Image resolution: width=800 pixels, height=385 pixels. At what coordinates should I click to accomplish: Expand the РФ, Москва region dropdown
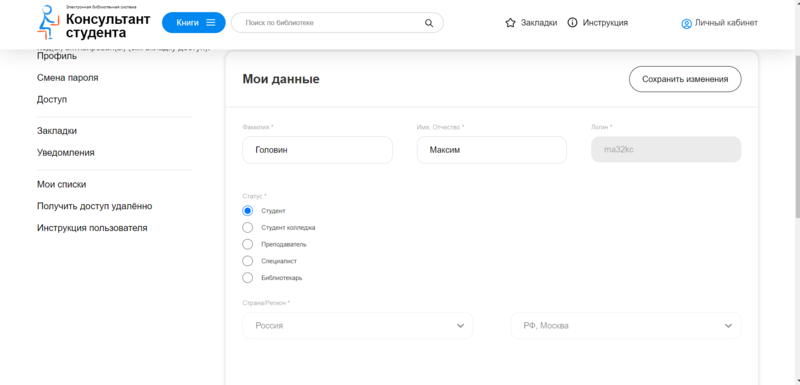626,325
